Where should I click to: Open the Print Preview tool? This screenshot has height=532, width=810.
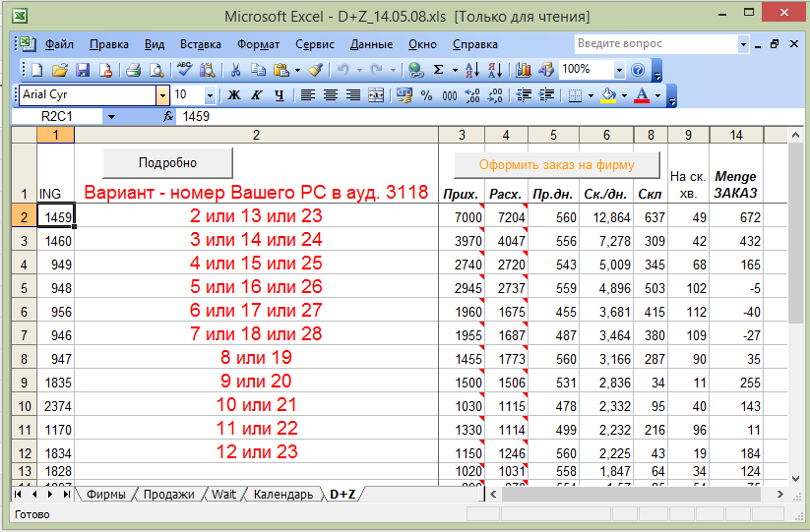click(x=156, y=71)
